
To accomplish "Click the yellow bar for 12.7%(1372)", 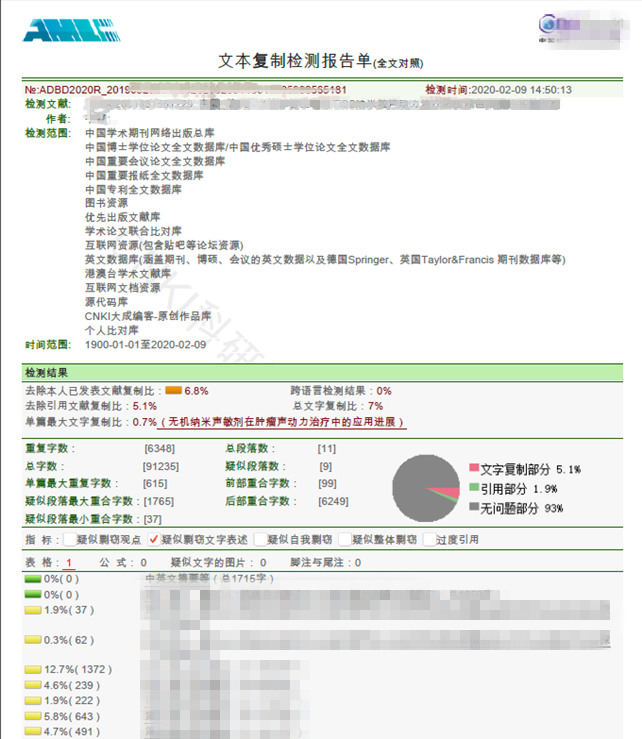I will 33,669.
